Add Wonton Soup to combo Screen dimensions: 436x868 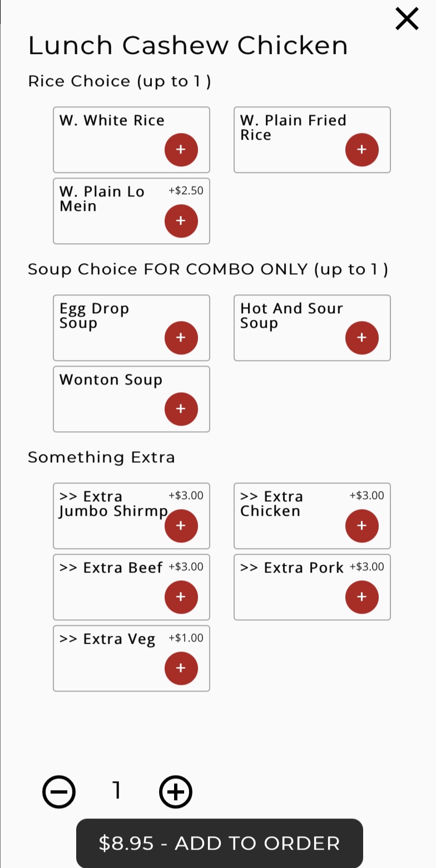point(181,409)
